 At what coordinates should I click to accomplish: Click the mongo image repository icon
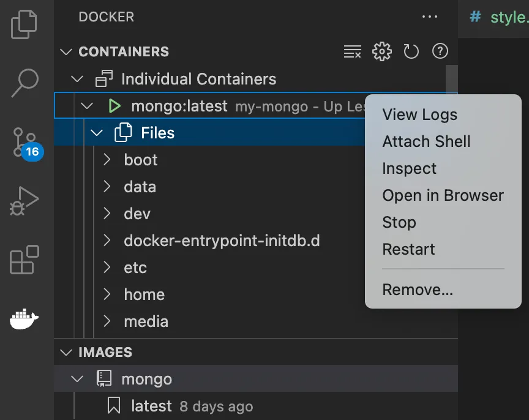tap(104, 378)
